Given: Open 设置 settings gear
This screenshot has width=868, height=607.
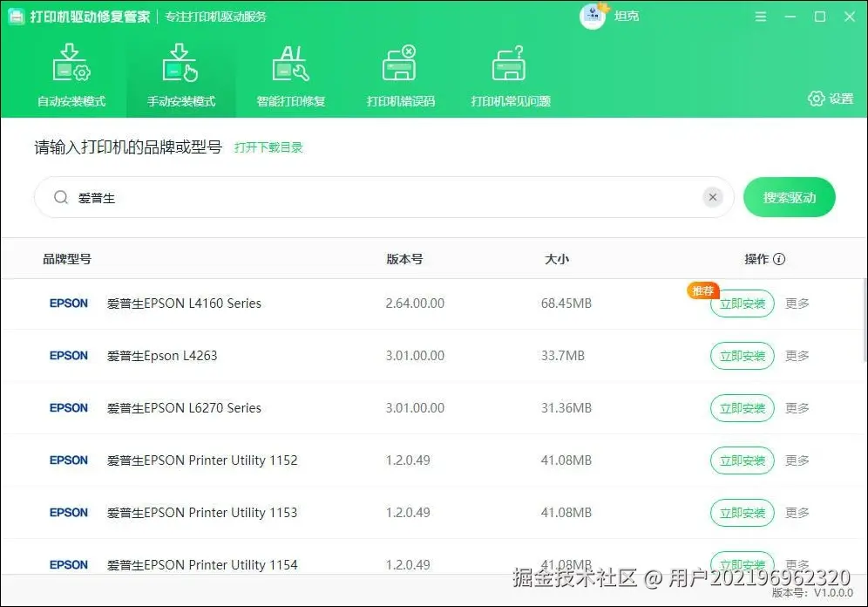Looking at the screenshot, I should [x=831, y=99].
